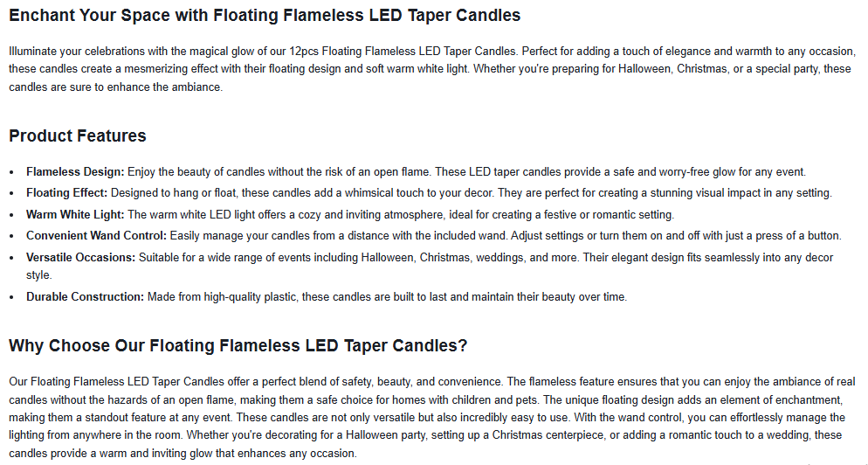This screenshot has width=868, height=465.
Task: Click the bold 'Warm White Light:' label
Action: coord(75,214)
